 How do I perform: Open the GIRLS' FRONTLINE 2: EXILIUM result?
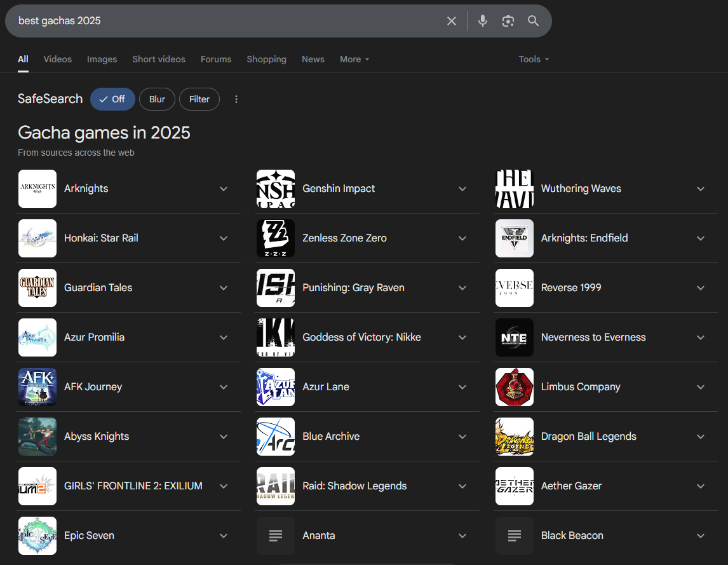click(x=133, y=486)
